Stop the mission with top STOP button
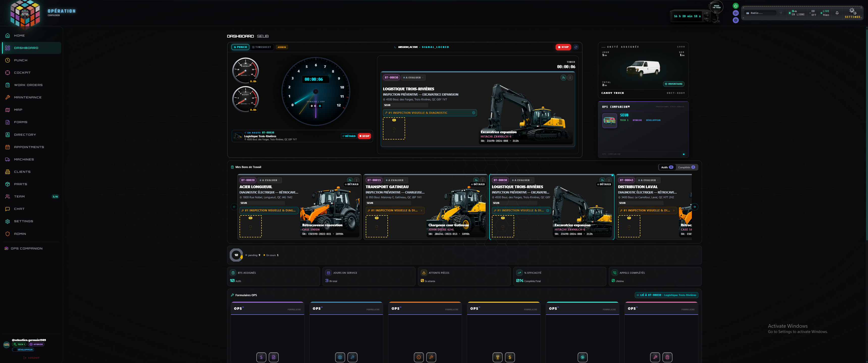This screenshot has width=868, height=363. pyautogui.click(x=563, y=47)
